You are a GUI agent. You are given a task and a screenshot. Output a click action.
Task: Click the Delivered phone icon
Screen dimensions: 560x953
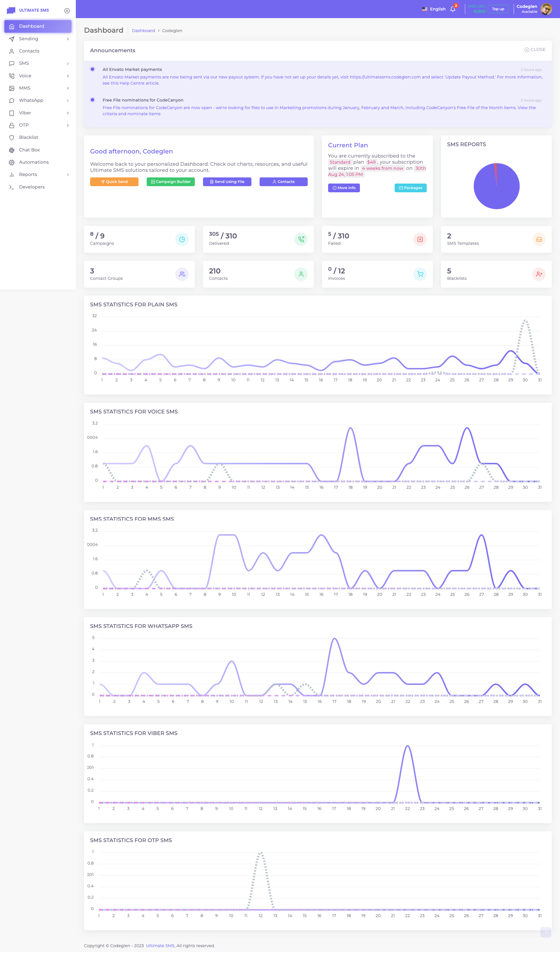coord(301,239)
